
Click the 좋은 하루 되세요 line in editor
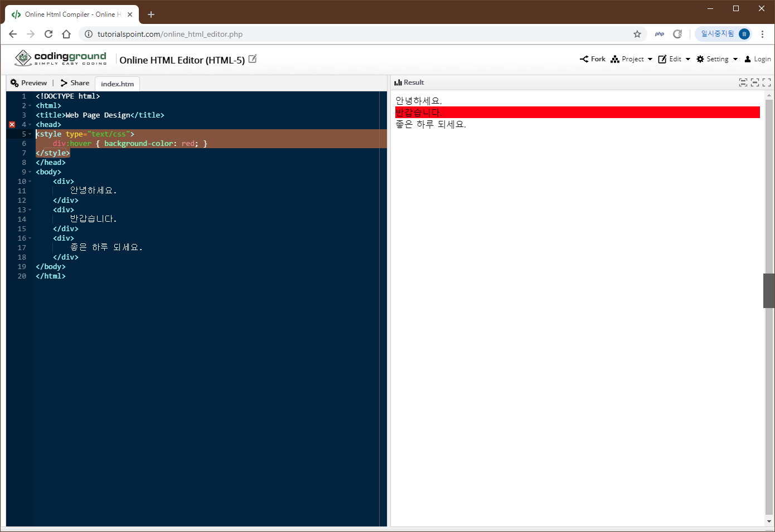[106, 248]
